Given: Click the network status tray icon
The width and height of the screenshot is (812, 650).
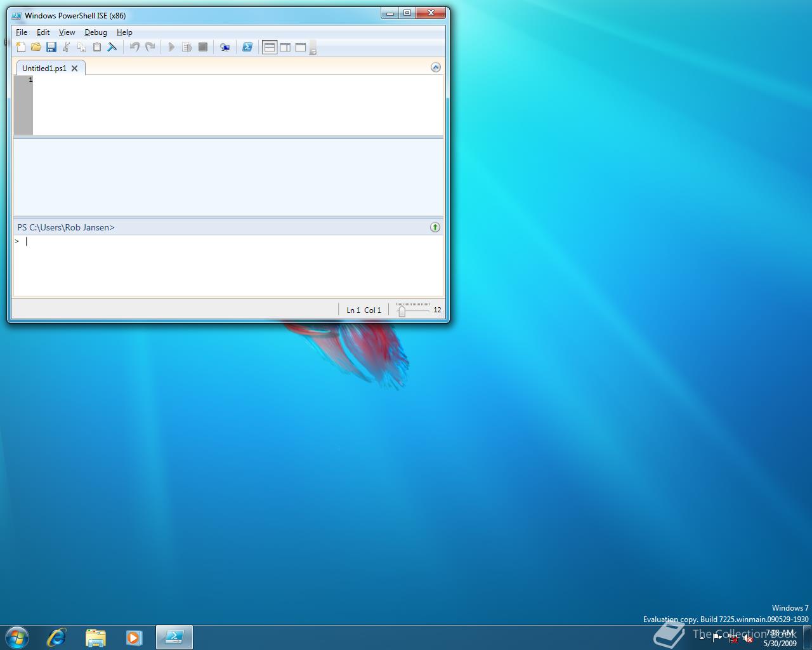Looking at the screenshot, I should [733, 639].
